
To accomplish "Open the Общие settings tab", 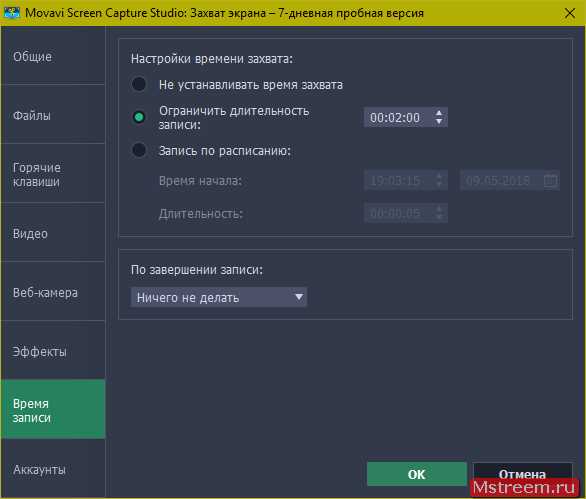I will point(53,56).
